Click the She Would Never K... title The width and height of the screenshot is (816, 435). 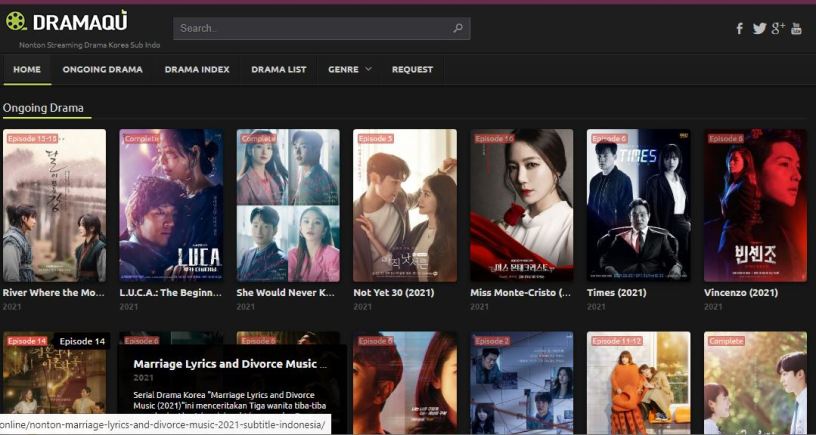(286, 292)
